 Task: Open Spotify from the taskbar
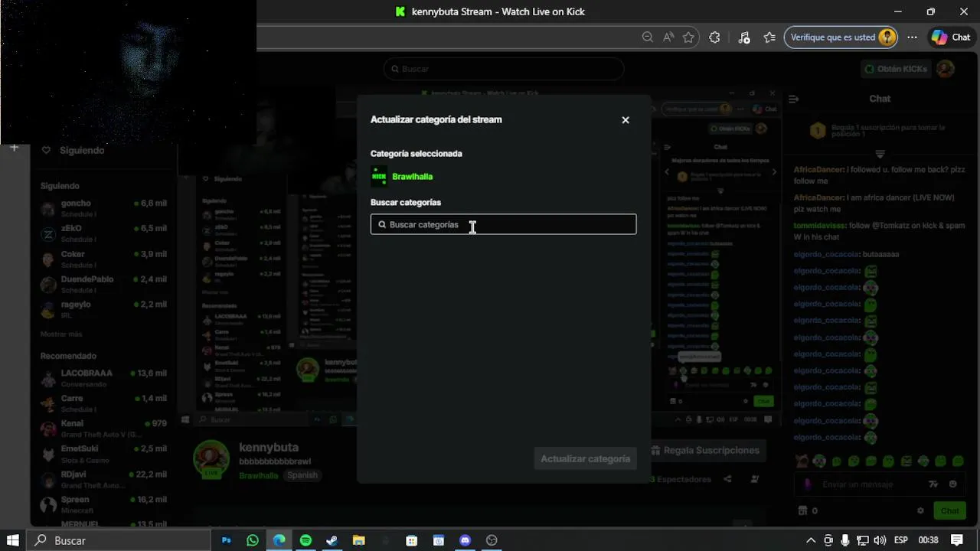(x=305, y=540)
